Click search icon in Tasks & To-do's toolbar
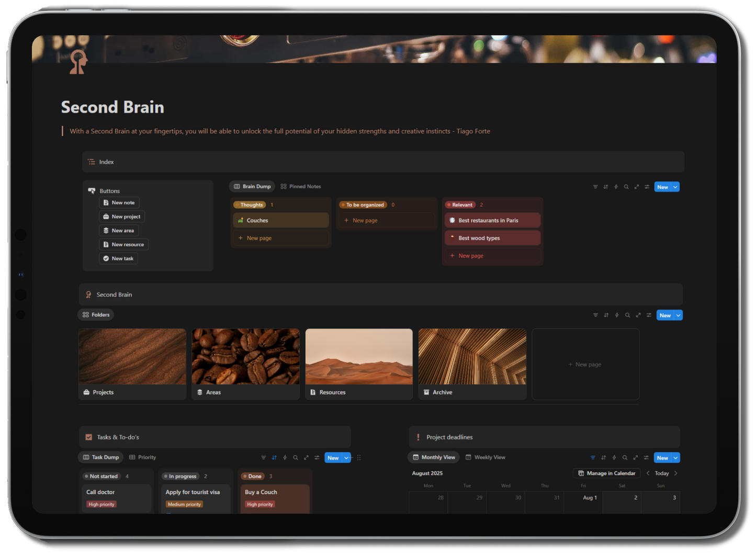The image size is (756, 556). (x=296, y=458)
